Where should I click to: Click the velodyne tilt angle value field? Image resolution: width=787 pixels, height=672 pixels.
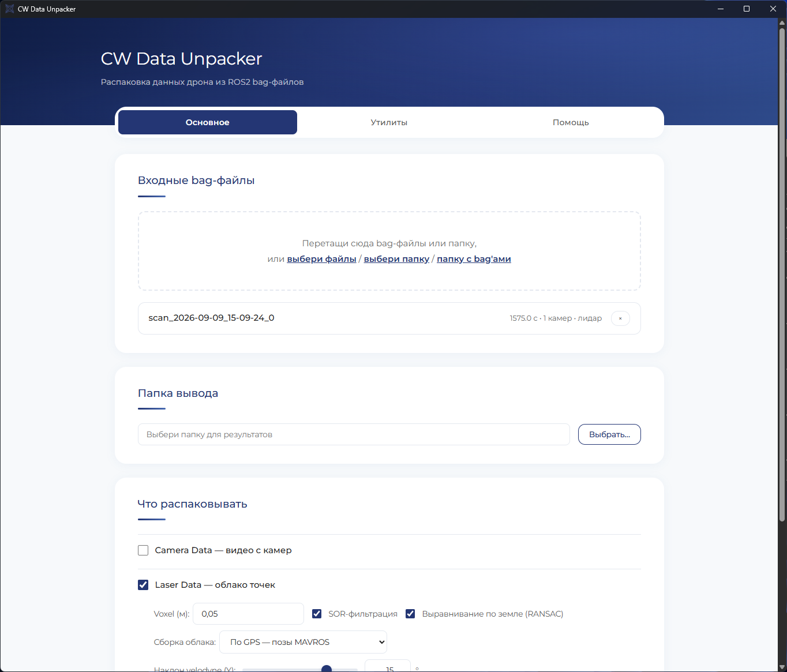click(x=388, y=667)
